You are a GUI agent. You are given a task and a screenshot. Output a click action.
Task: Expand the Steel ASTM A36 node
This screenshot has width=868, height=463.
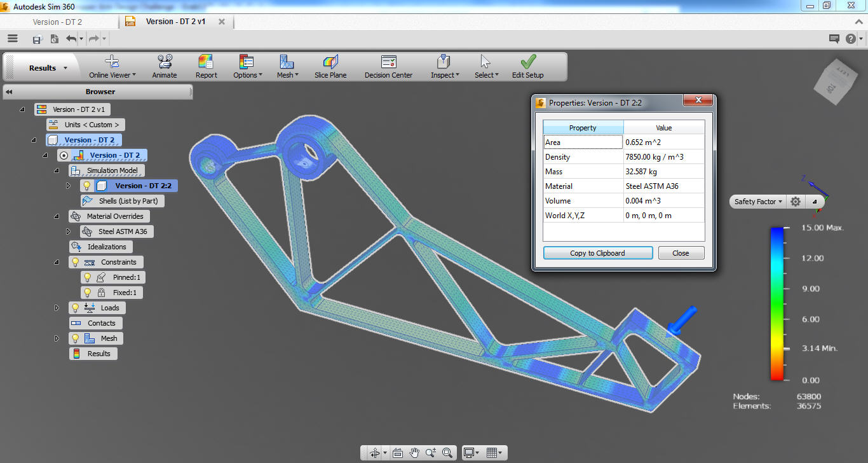pyautogui.click(x=69, y=231)
